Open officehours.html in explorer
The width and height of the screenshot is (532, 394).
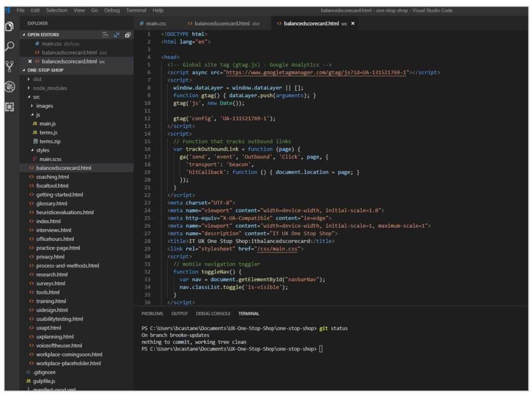77,239
